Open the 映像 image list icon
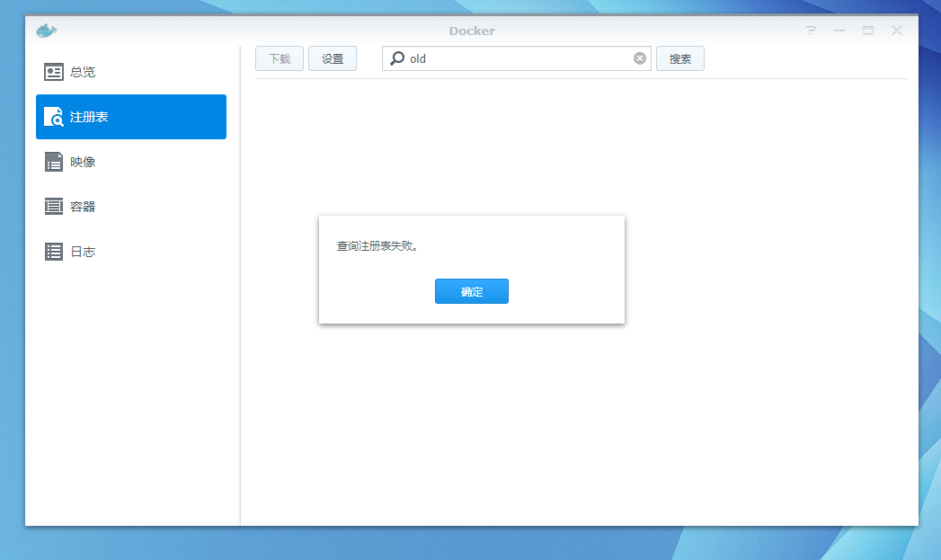Viewport: 941px width, 560px height. (x=53, y=162)
